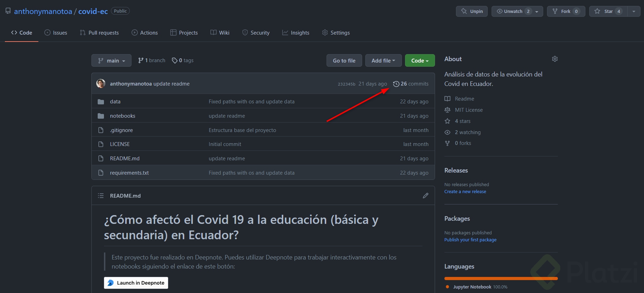Toggle Star on the repository
The image size is (644, 293).
(608, 11)
